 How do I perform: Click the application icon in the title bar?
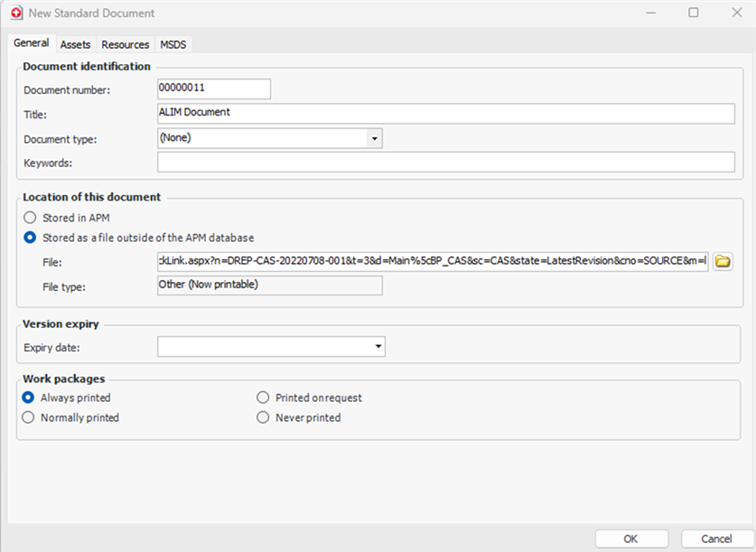click(x=14, y=13)
